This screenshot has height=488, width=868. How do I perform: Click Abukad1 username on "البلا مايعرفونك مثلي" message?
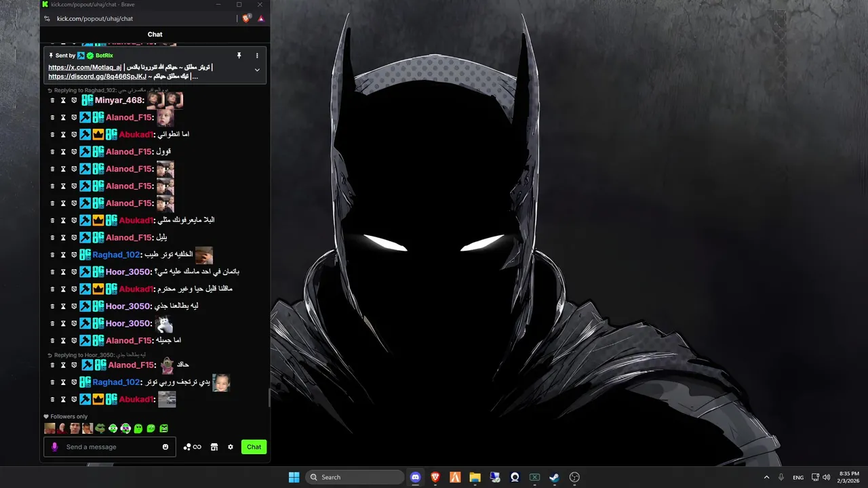136,220
